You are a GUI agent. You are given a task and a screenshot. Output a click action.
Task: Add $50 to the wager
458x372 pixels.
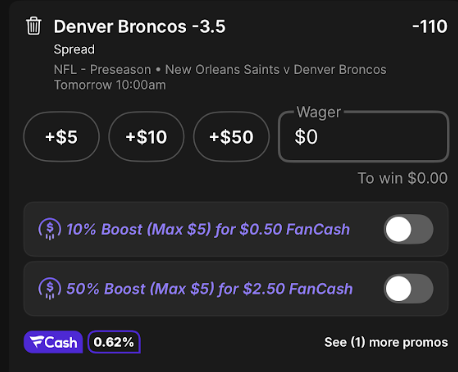[231, 137]
